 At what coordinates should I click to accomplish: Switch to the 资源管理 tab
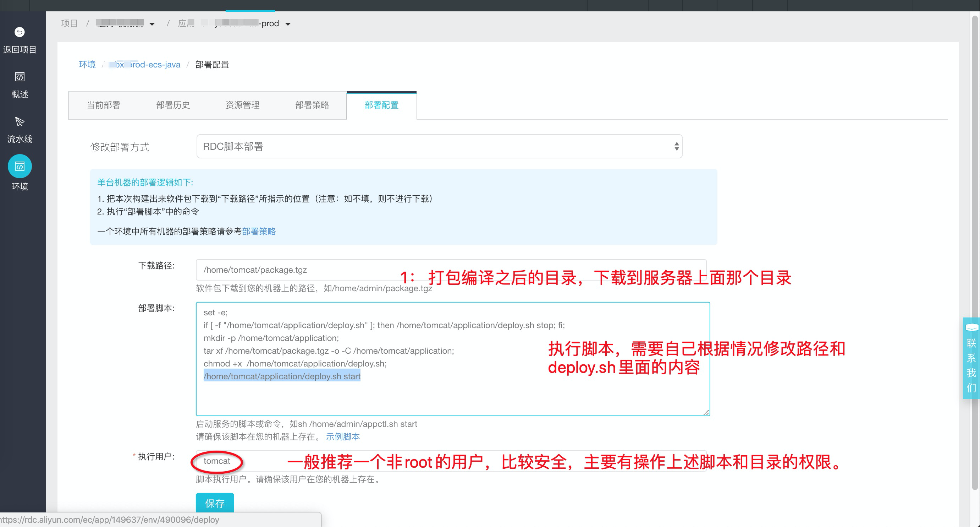coord(243,105)
